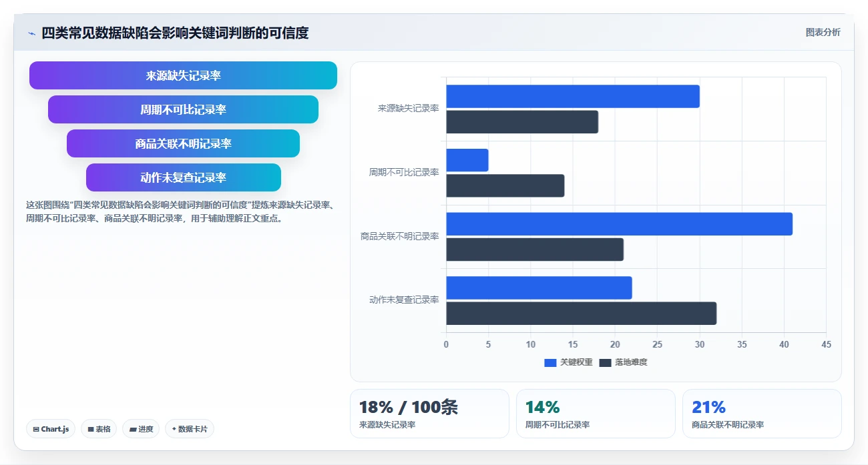Click 来源缺失记录率 caption under 18% card
The image size is (868, 465).
click(x=387, y=425)
